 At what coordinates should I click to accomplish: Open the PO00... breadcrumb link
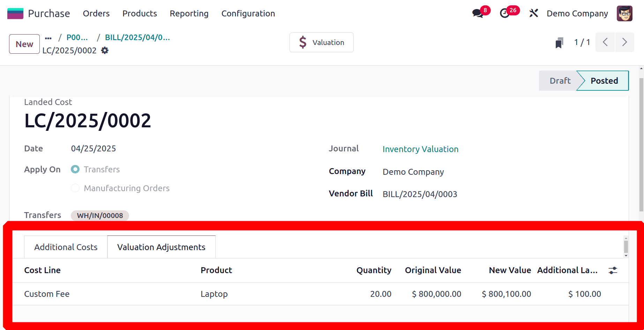77,38
